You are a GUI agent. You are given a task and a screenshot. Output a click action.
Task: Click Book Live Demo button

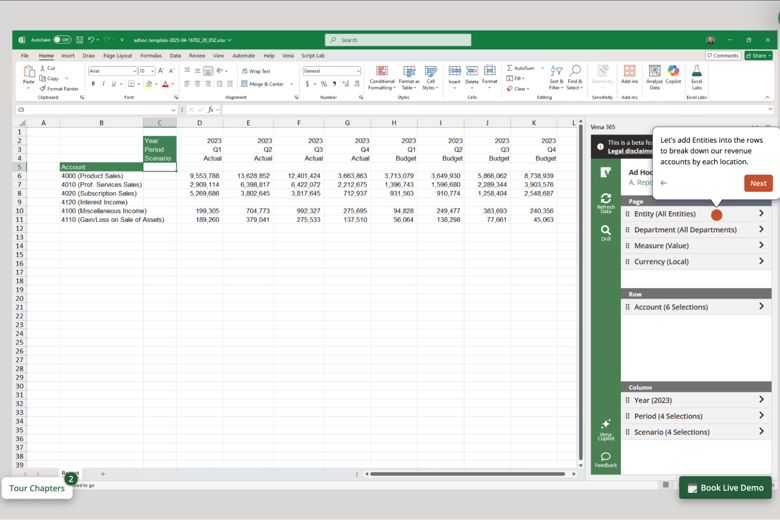point(725,488)
